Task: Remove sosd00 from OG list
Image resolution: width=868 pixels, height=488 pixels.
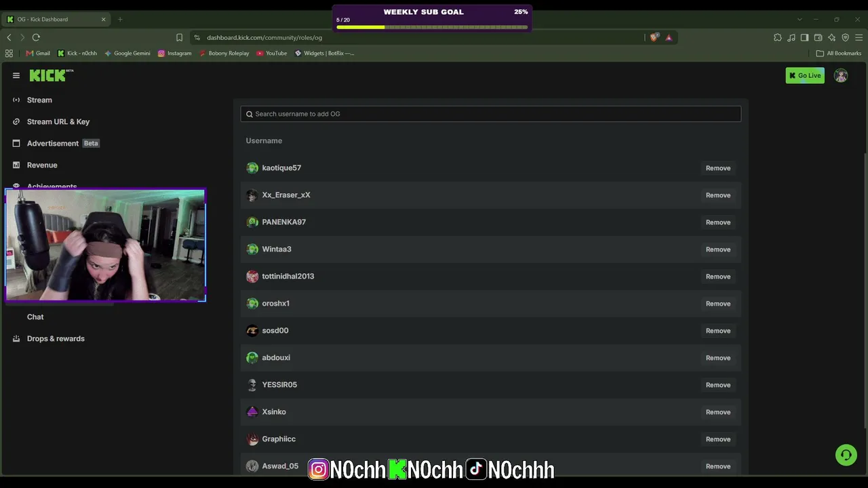Action: 718,331
